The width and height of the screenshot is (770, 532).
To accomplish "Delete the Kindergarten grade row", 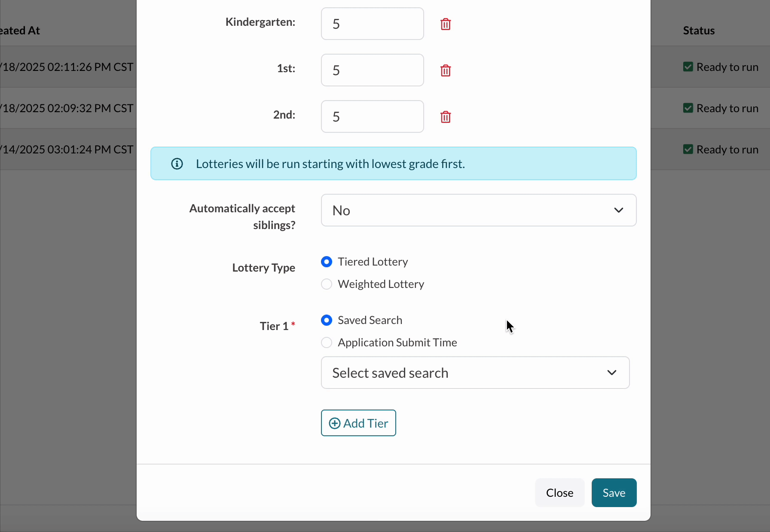I will (446, 24).
